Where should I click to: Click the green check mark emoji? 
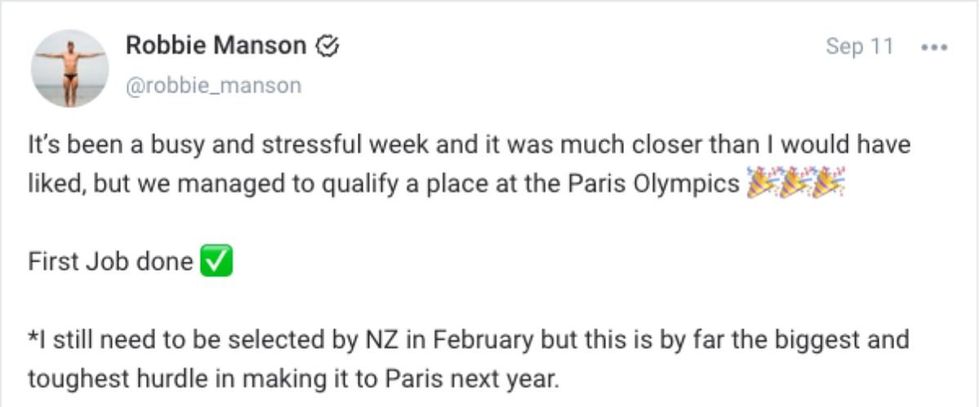[217, 262]
